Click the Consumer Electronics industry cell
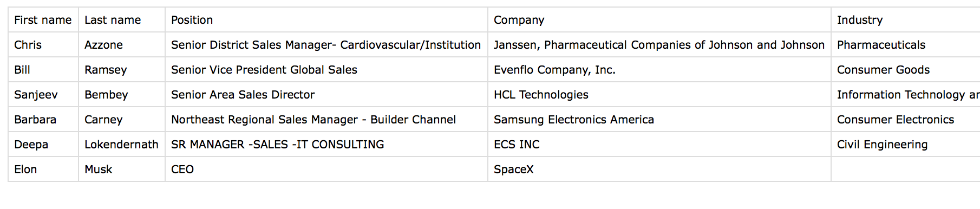 point(906,120)
